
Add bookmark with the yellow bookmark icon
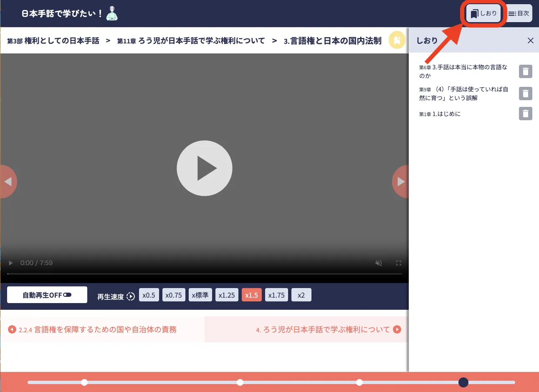[x=397, y=40]
